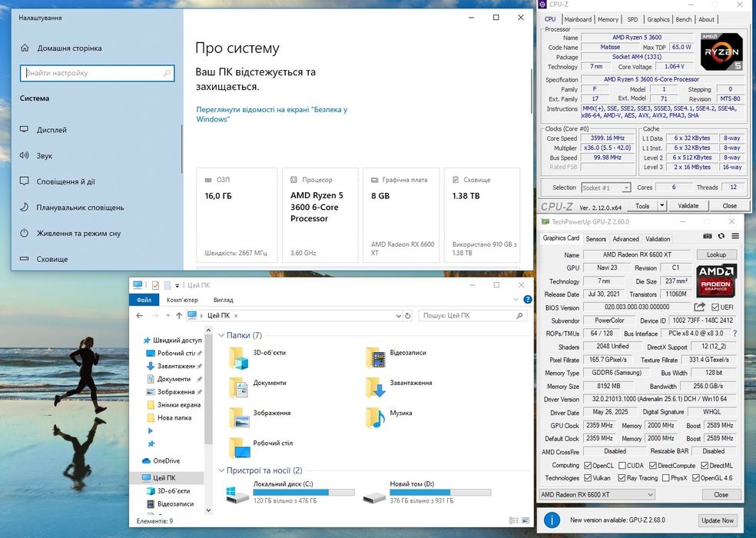Open the 3D-об'єкти folder icon
Viewport: 756px width, 538px height.
click(238, 357)
